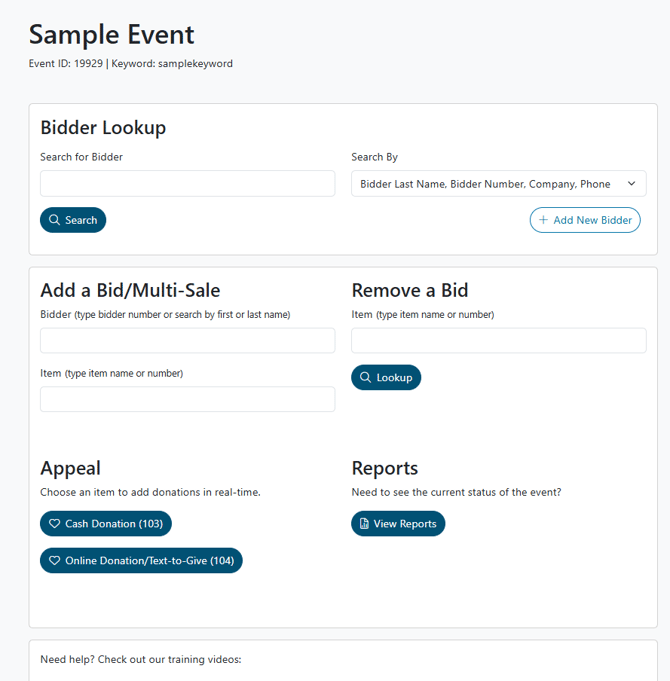This screenshot has height=681, width=670.
Task: Click the training videos help text
Action: click(x=141, y=659)
